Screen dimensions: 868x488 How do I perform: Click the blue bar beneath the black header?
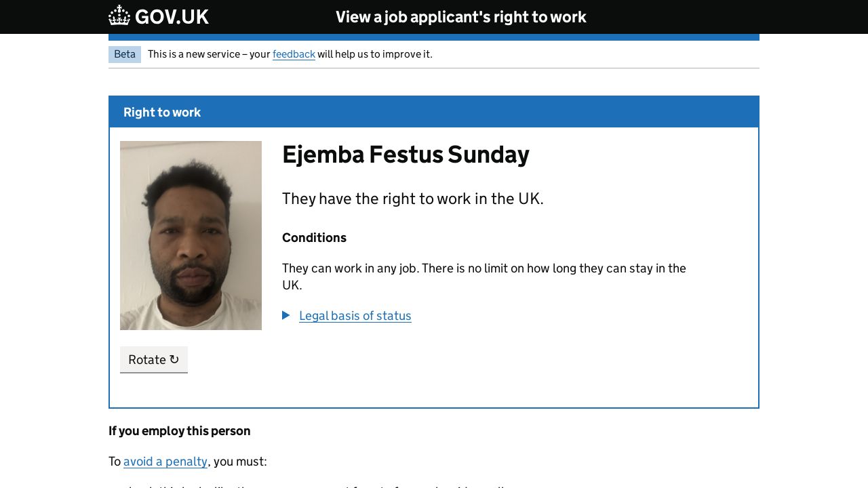point(434,37)
